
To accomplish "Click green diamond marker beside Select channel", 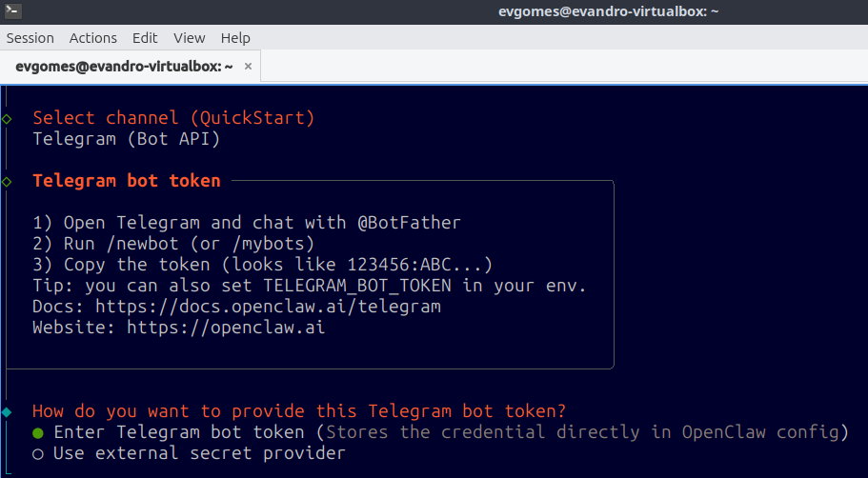I will pyautogui.click(x=7, y=119).
